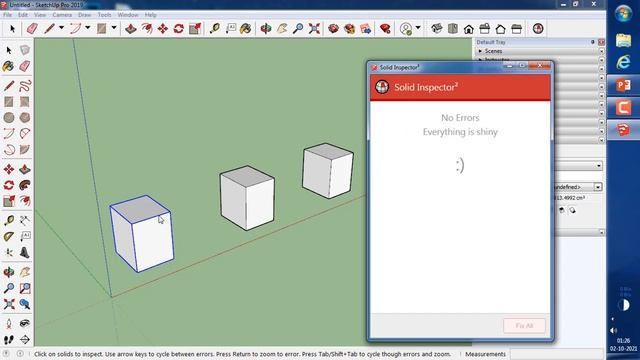This screenshot has width=640, height=360.
Task: Select the Section Plane tool
Action: (x=25, y=340)
